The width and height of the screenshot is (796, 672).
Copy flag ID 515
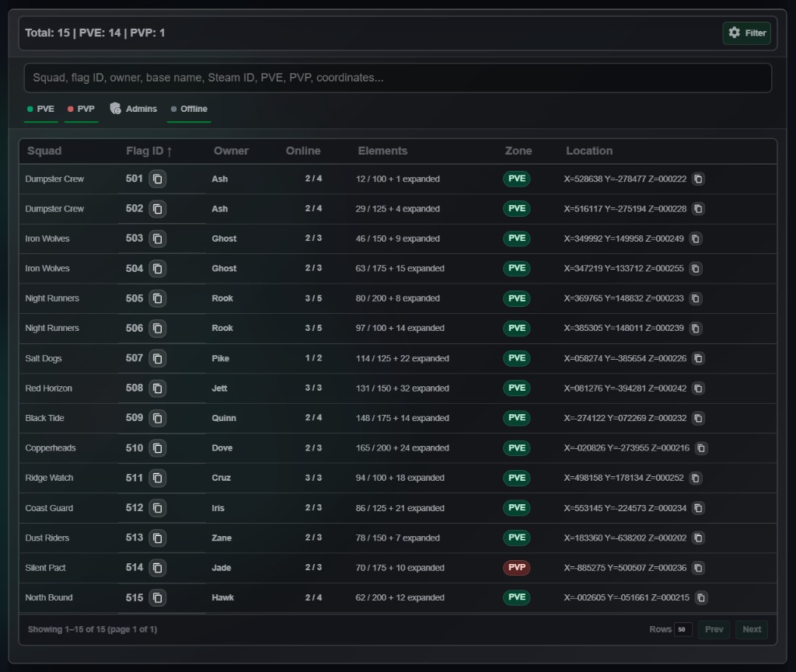[157, 597]
